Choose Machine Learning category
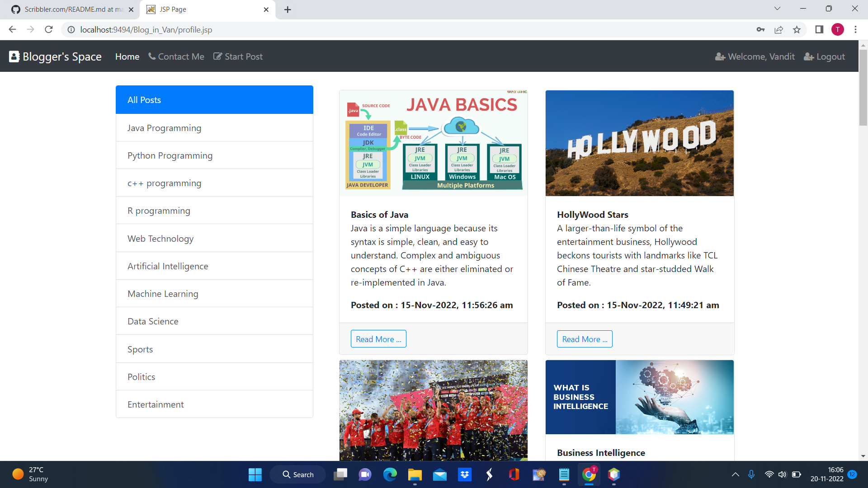 tap(214, 294)
